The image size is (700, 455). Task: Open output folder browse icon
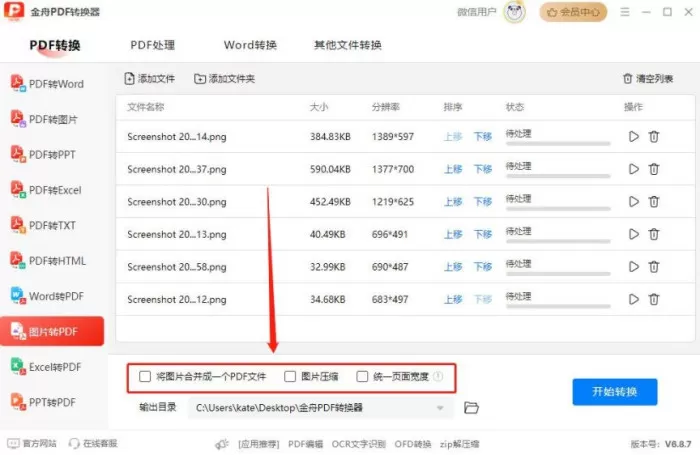(471, 408)
